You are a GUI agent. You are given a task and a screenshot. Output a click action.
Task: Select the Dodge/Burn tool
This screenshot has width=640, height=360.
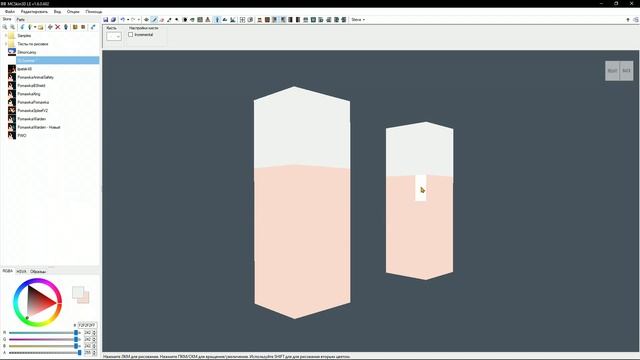pyautogui.click(x=177, y=20)
